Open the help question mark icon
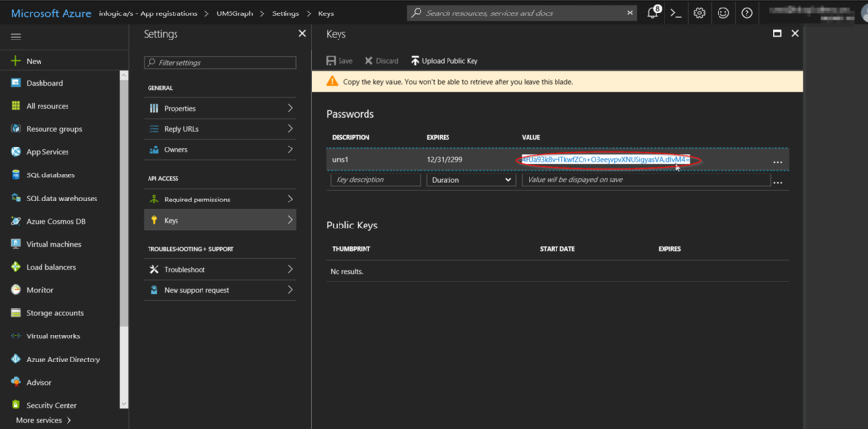Image resolution: width=868 pixels, height=429 pixels. point(746,13)
